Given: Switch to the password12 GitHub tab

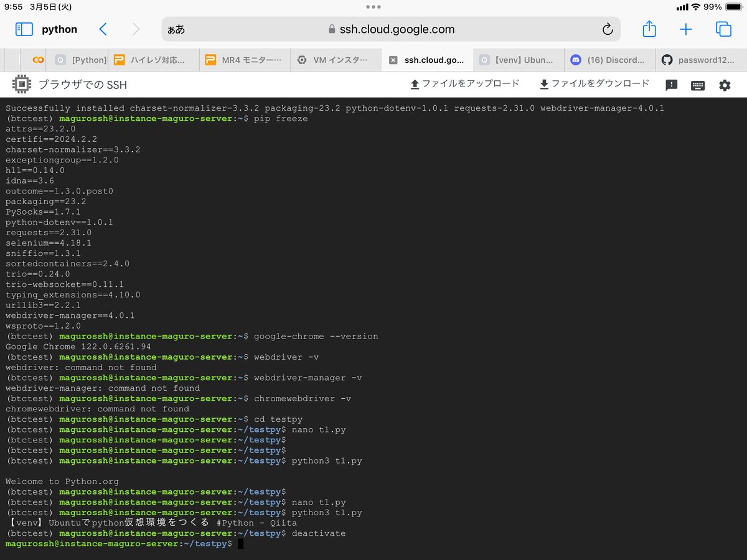Looking at the screenshot, I should [701, 60].
